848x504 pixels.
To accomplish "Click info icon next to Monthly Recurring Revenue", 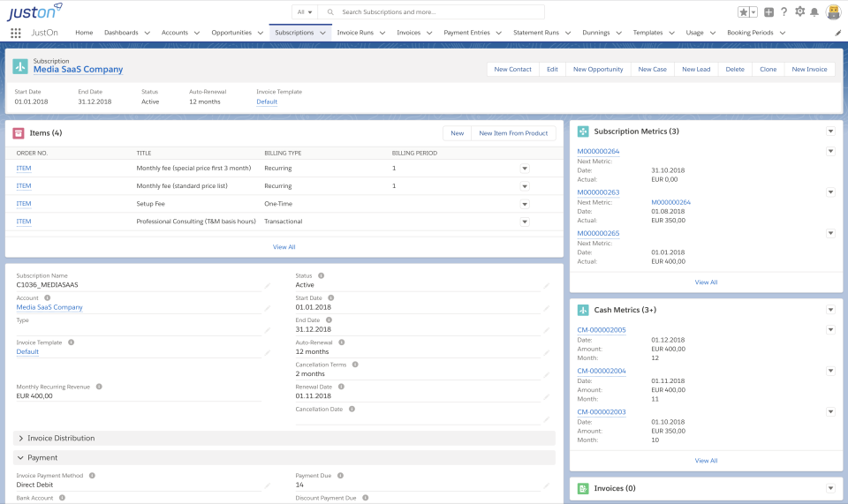I will tap(99, 387).
